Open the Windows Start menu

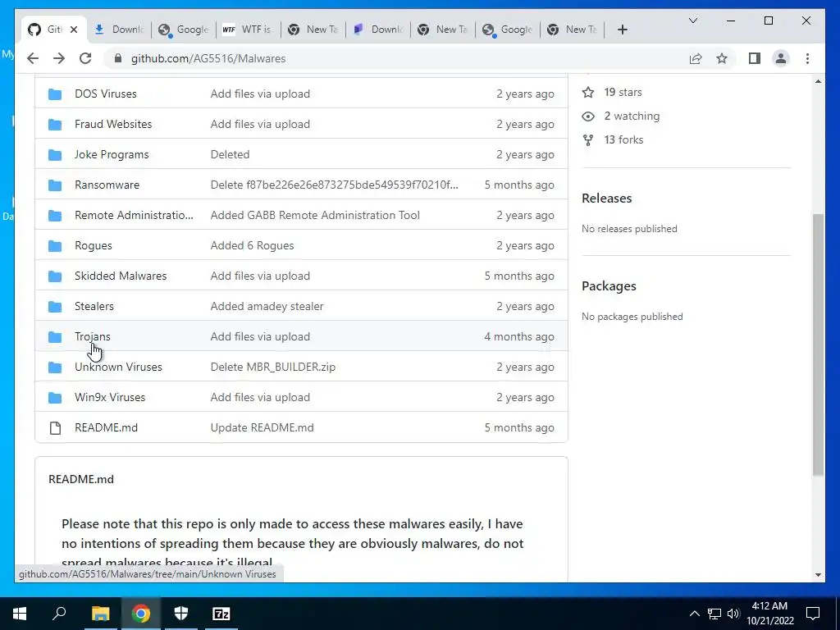(x=20, y=614)
